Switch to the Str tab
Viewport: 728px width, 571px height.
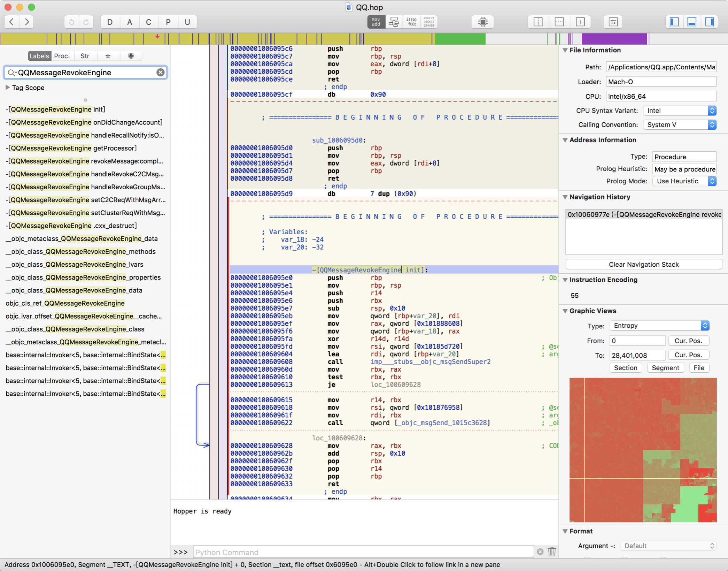(85, 56)
